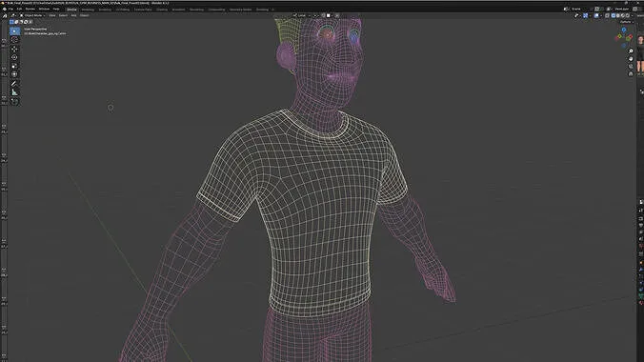Switch to the Sculpting workspace tab
Screen dimensions: 644x362
pos(105,10)
